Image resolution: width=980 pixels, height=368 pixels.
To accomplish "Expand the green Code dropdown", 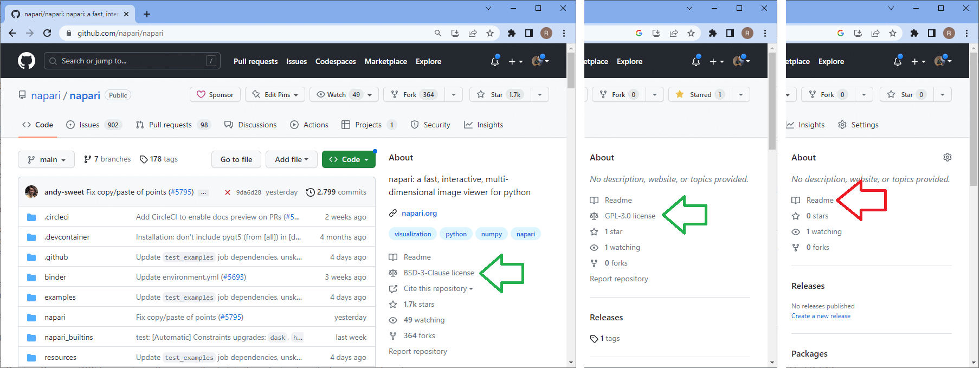I will tap(349, 159).
